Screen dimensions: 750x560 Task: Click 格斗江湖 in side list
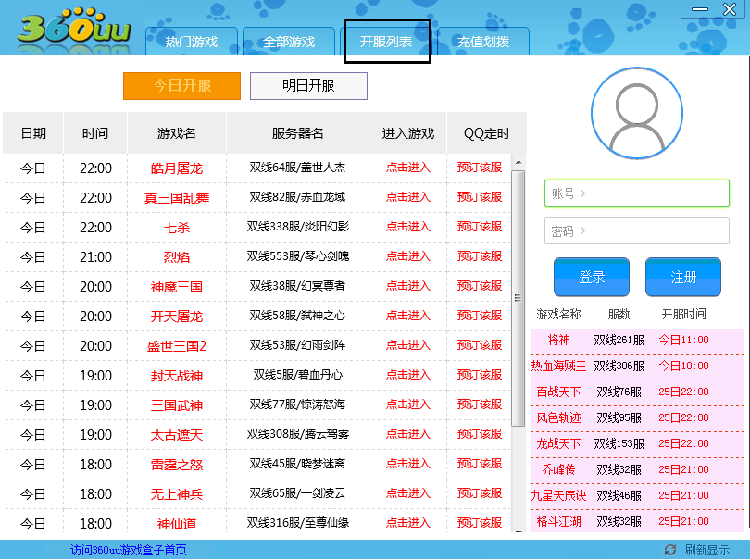[x=558, y=521]
